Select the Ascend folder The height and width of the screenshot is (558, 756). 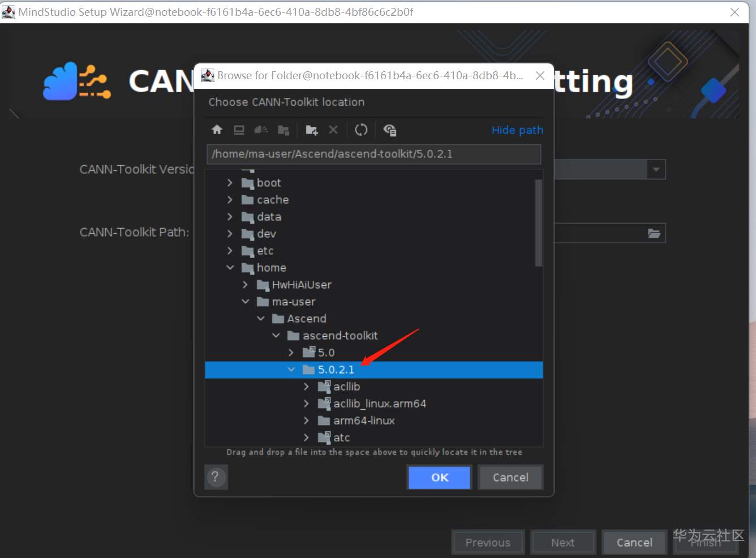click(x=374, y=319)
